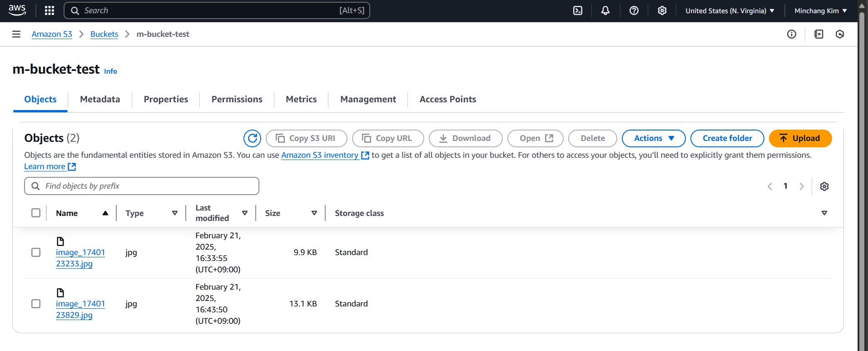Focus the top Search input field
This screenshot has width=868, height=351.
[217, 10]
